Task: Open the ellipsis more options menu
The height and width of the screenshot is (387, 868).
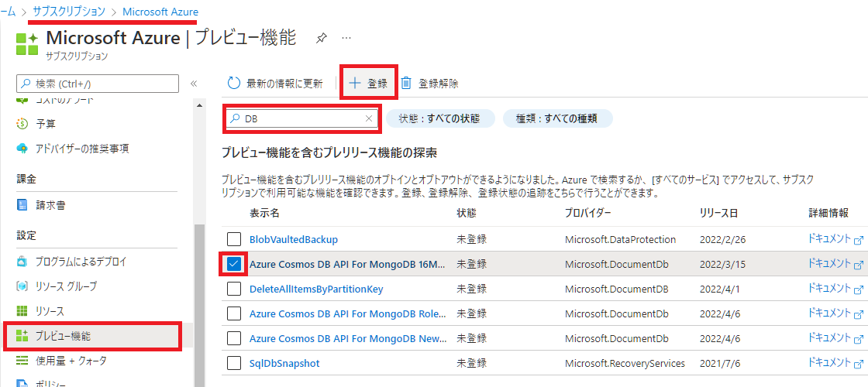Action: point(346,38)
